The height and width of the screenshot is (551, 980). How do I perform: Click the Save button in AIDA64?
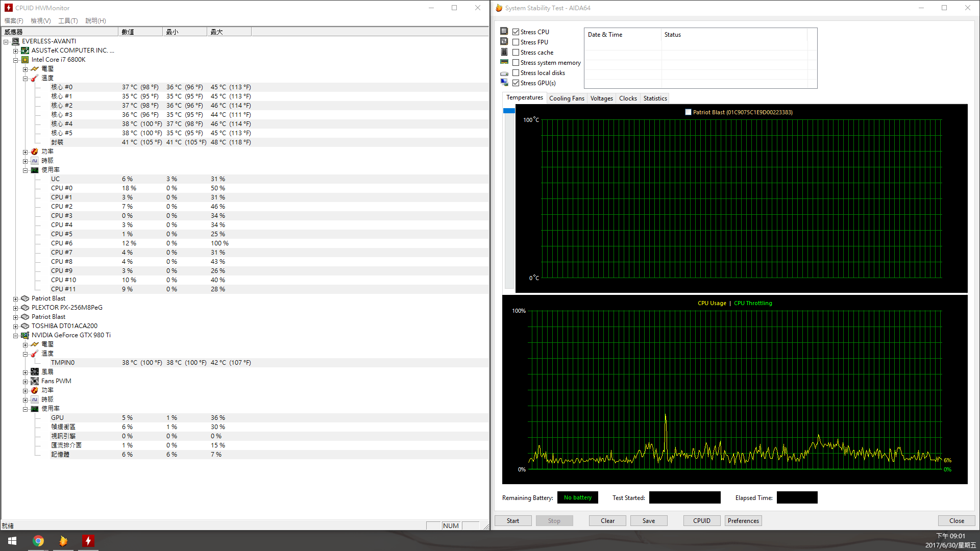[649, 521]
